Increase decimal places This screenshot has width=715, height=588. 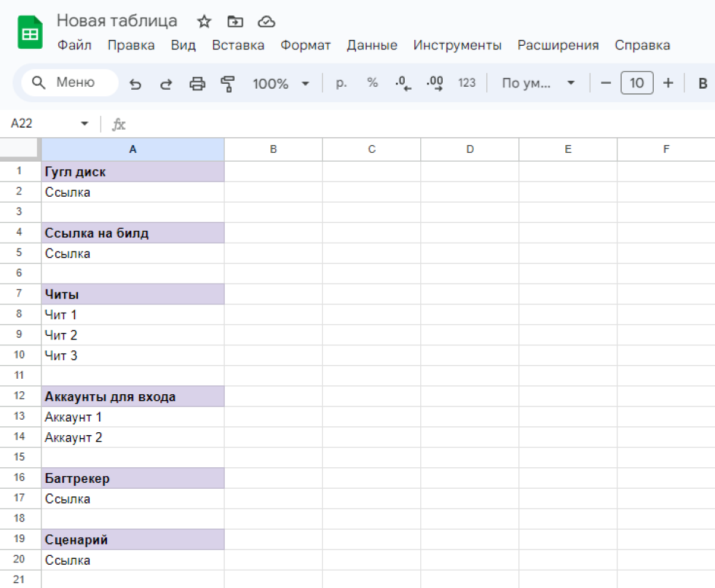pyautogui.click(x=435, y=83)
